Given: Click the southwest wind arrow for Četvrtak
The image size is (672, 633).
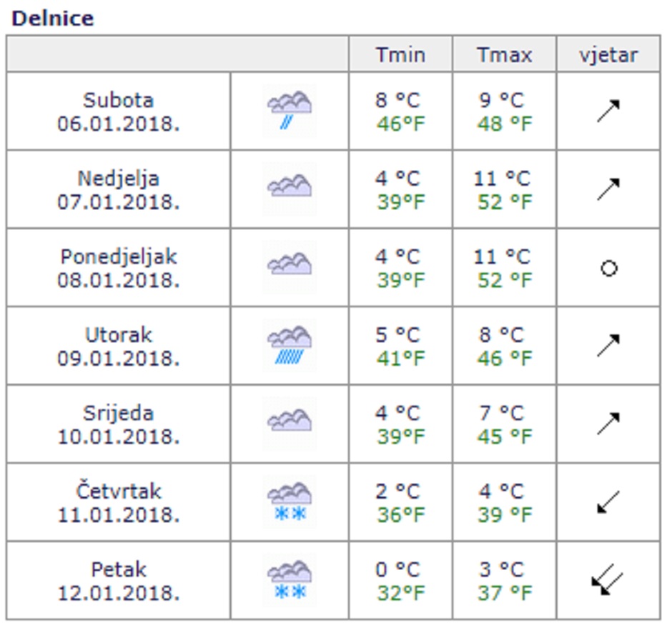Looking at the screenshot, I should (608, 502).
